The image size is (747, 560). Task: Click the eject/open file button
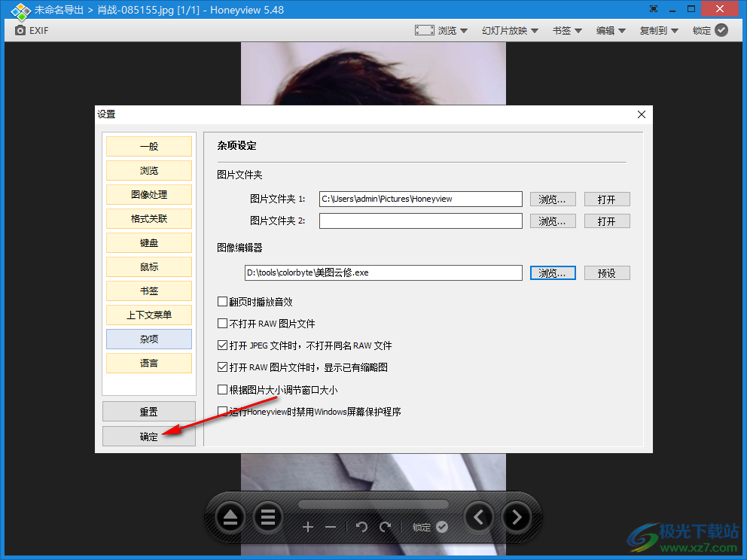(x=230, y=517)
